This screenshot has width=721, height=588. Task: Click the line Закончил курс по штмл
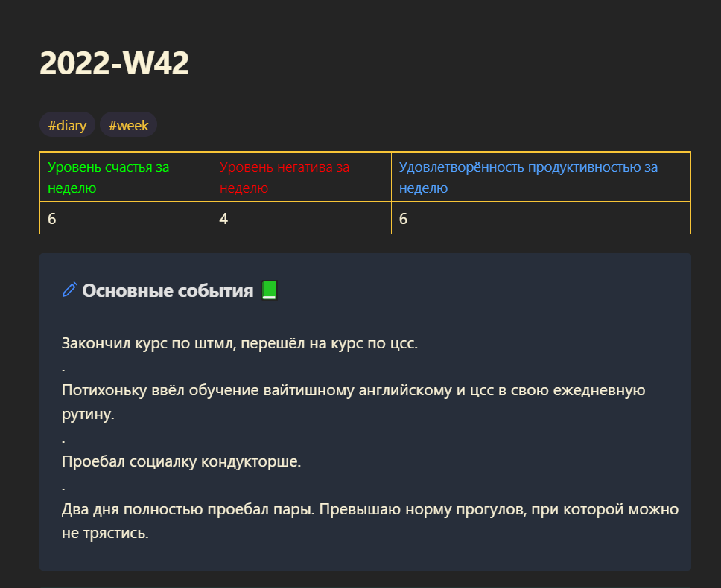(240, 343)
